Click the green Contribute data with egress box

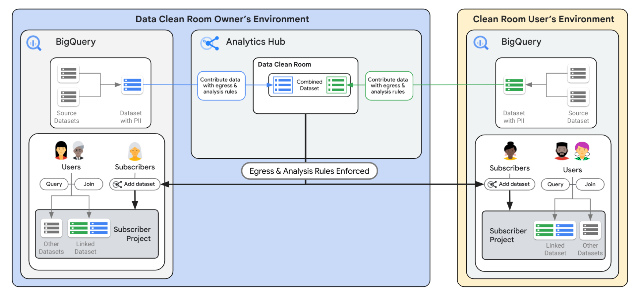pyautogui.click(x=389, y=86)
